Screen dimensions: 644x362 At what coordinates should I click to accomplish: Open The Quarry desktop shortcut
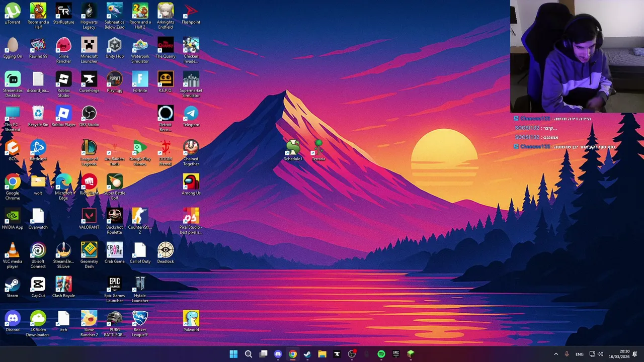(x=166, y=48)
